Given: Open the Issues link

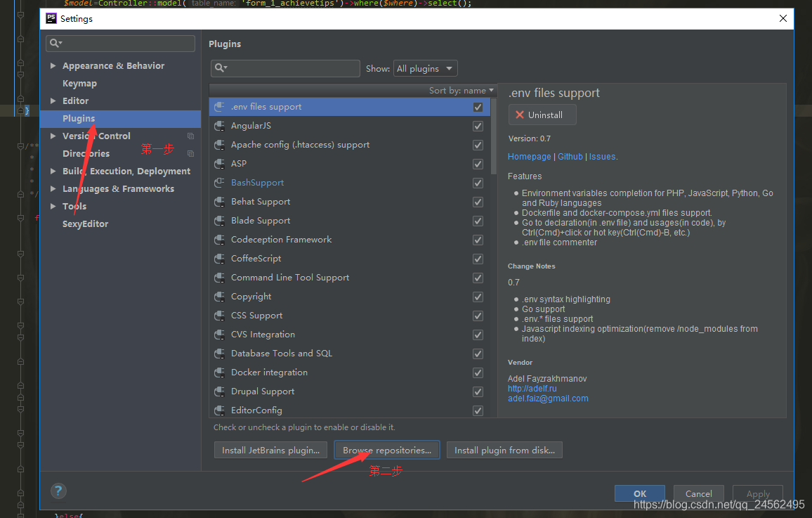Looking at the screenshot, I should 602,157.
